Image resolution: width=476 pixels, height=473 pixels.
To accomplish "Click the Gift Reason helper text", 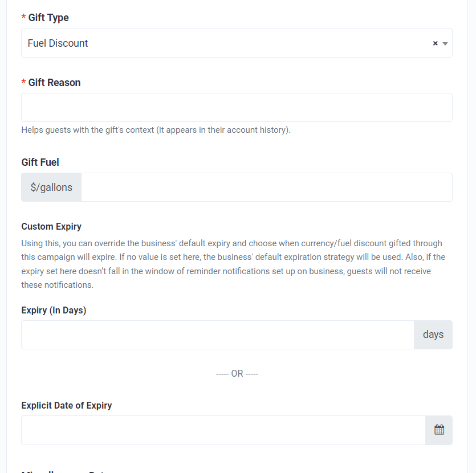I will click(156, 130).
